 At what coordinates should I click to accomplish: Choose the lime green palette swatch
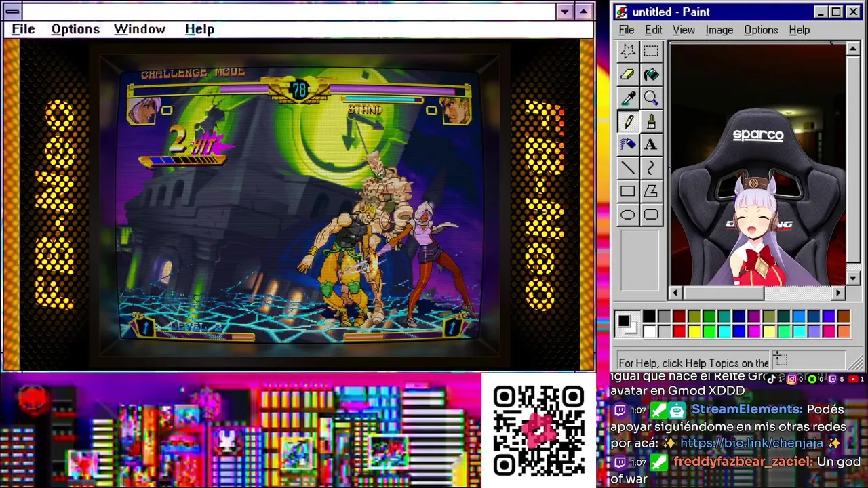(x=709, y=331)
